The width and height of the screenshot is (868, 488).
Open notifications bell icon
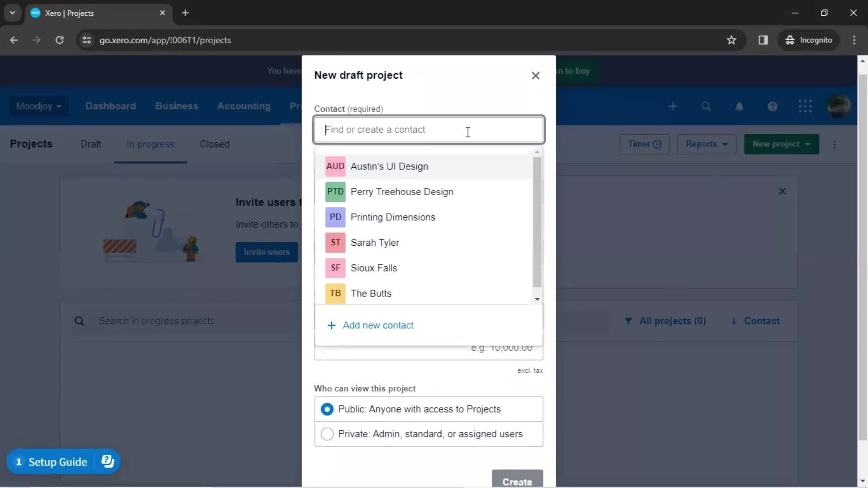(x=739, y=106)
